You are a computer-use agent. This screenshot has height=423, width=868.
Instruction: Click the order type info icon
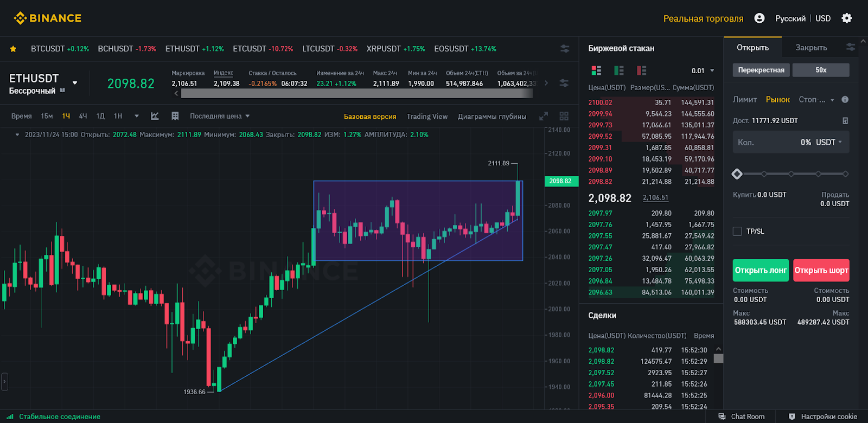click(x=845, y=100)
